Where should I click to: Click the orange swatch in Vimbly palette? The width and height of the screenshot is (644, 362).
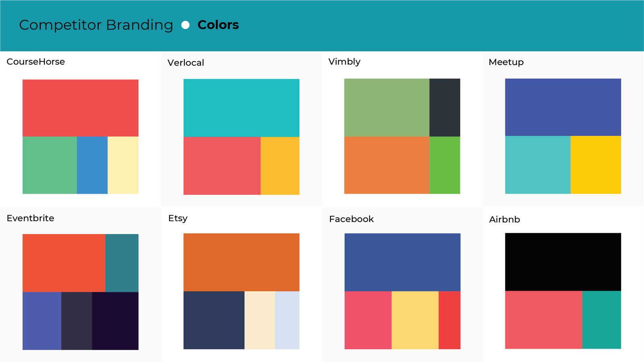pyautogui.click(x=386, y=165)
